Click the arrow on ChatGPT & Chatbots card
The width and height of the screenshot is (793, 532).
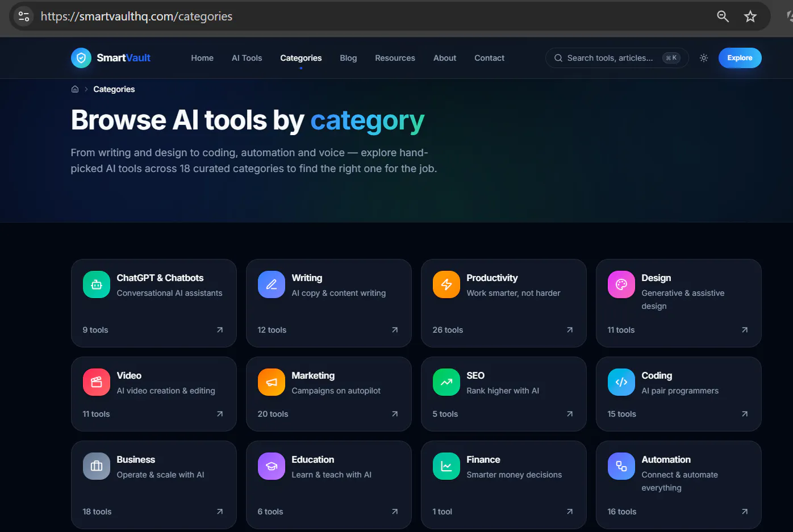220,330
